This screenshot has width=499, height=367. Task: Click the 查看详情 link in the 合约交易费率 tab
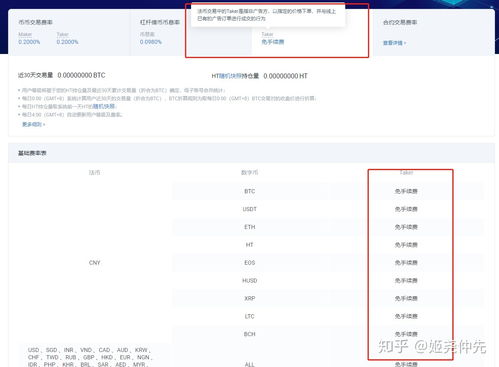click(394, 43)
